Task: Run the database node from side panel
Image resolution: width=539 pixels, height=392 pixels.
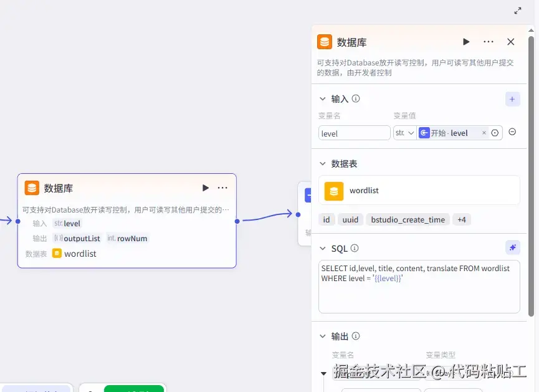Action: click(466, 42)
